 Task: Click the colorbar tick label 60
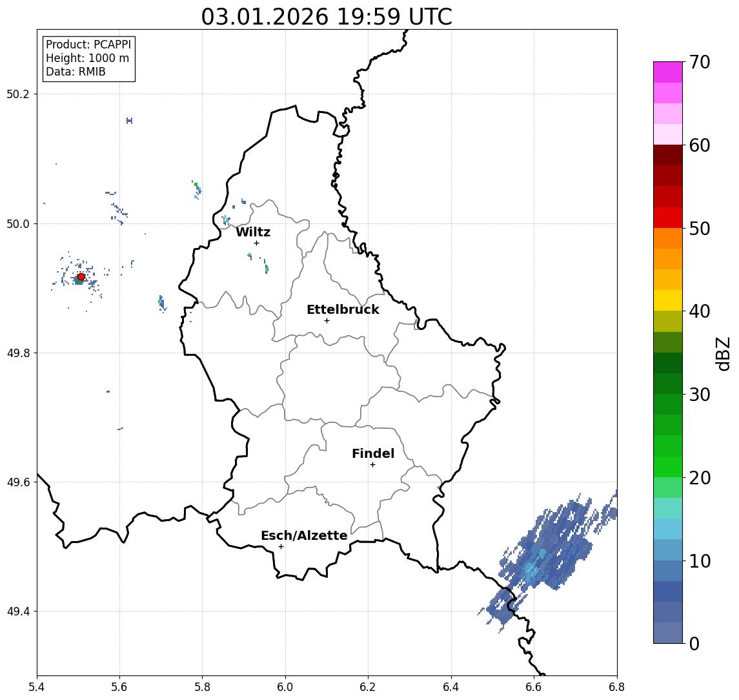tap(700, 145)
